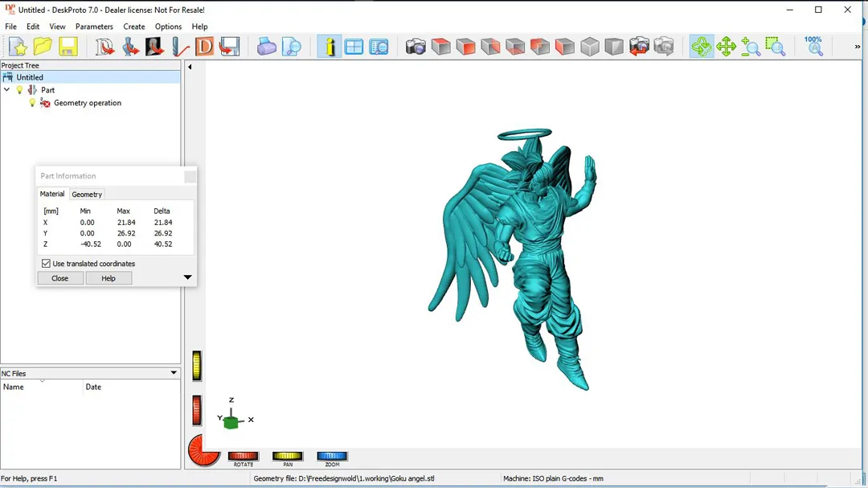
Task: Open the Edit menu
Action: [33, 27]
